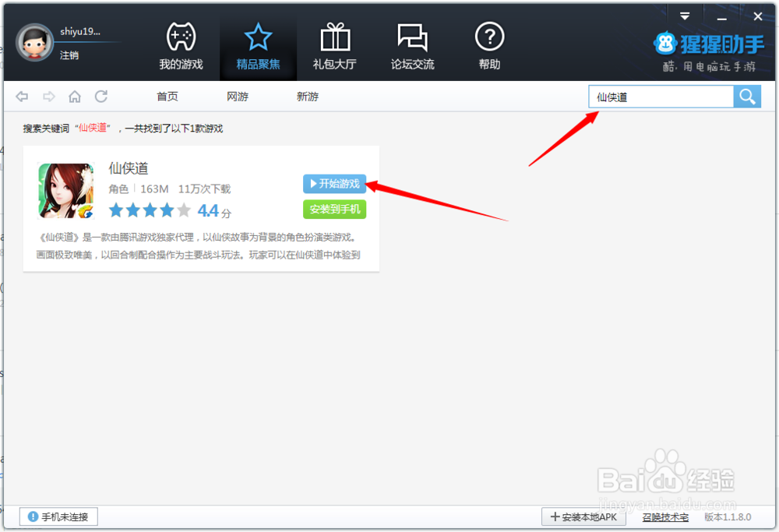This screenshot has width=779, height=532.
Task: Focus the search box containing 仙侠道
Action: pyautogui.click(x=661, y=97)
